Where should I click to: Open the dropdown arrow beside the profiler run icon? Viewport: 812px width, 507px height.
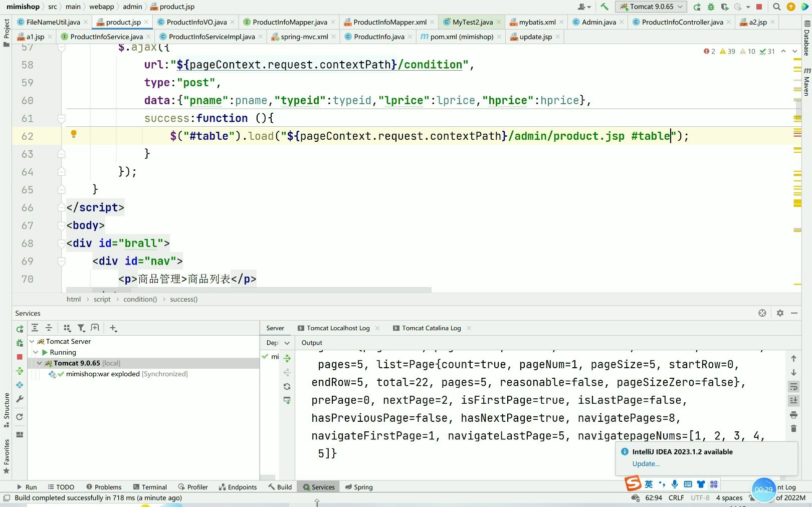coord(748,7)
